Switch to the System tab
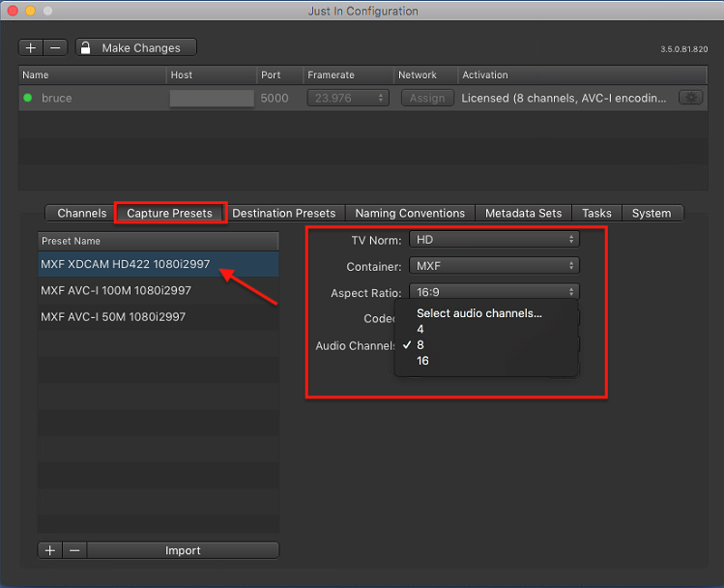Viewport: 724px width, 588px height. (652, 213)
